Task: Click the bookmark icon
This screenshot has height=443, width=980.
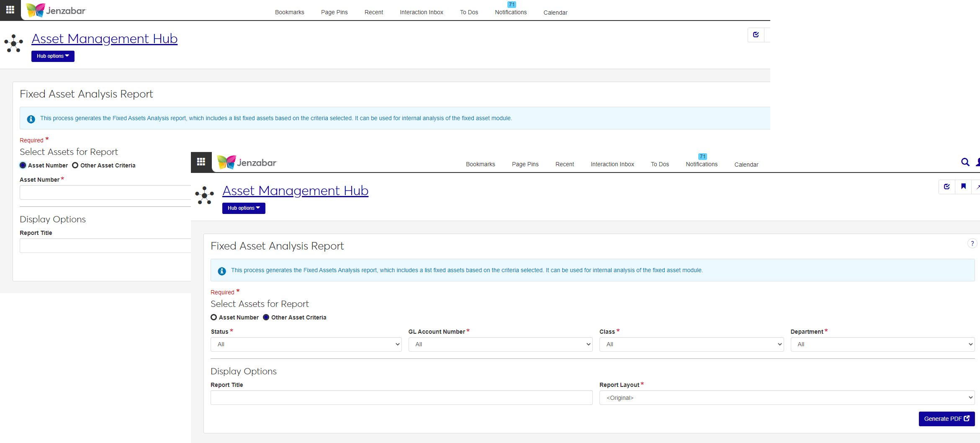Action: pos(963,187)
